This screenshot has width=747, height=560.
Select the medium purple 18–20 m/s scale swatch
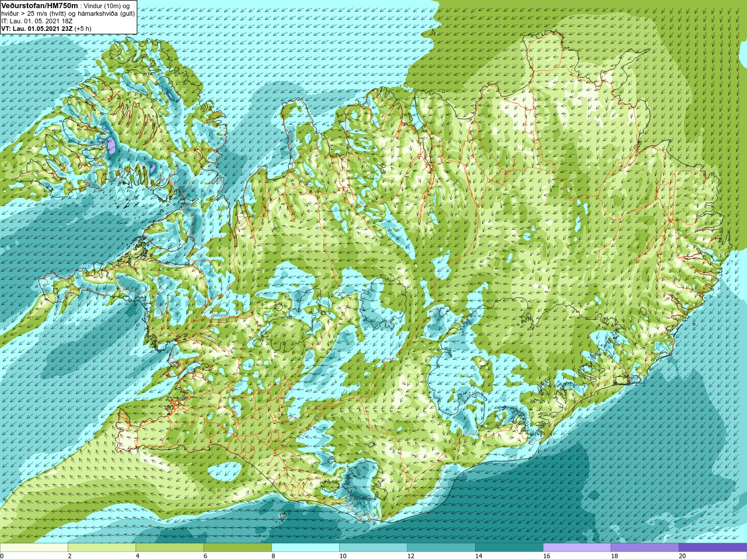645,548
